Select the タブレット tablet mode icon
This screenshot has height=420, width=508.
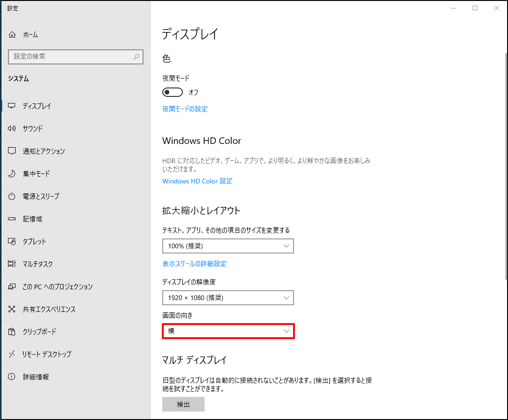[x=12, y=241]
